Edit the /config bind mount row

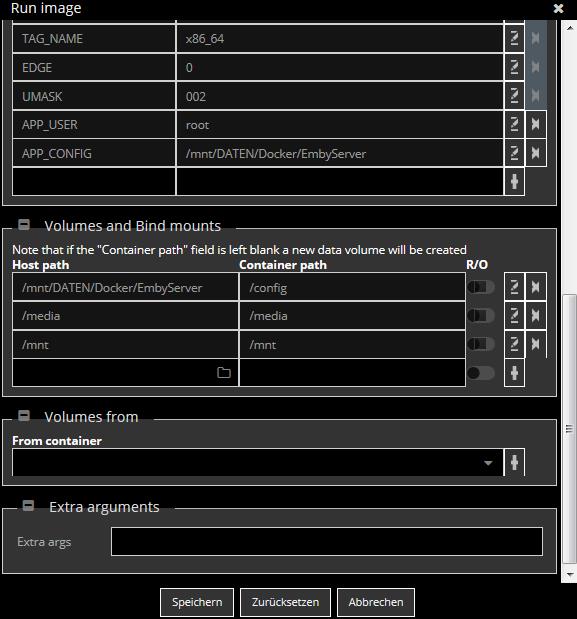(x=514, y=287)
